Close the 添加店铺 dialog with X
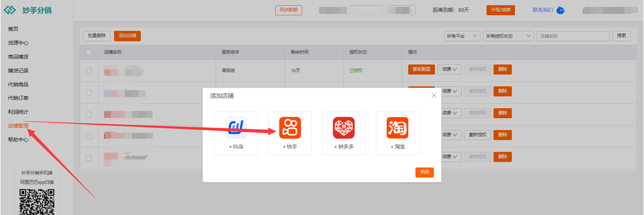 point(434,95)
